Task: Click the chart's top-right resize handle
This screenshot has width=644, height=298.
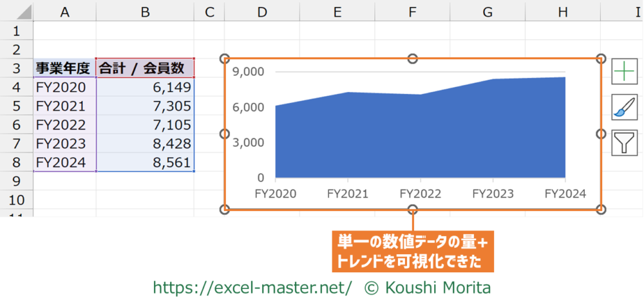Action: (x=601, y=59)
